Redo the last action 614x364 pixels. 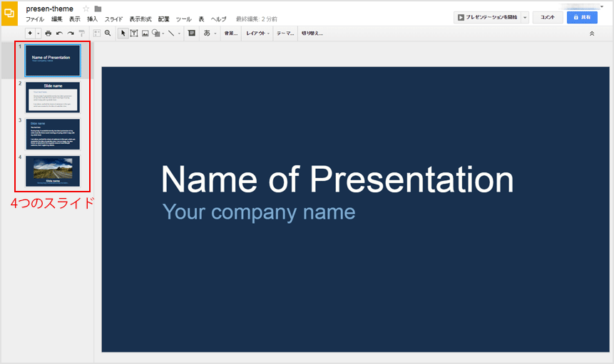pos(71,33)
